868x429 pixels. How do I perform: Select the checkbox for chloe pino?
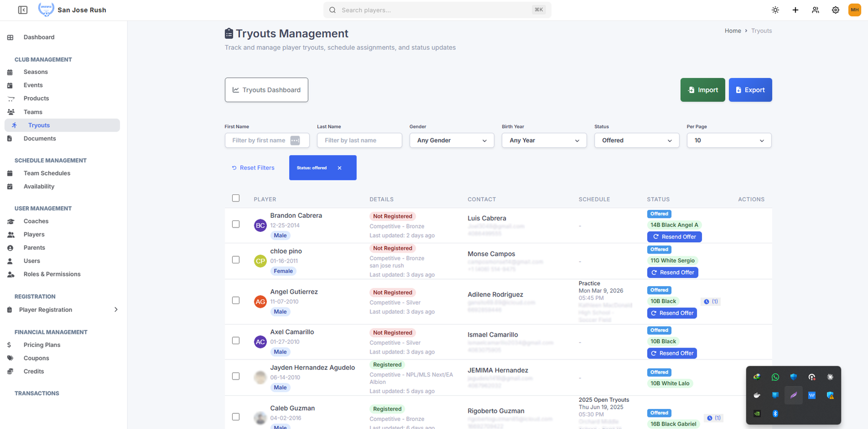(x=235, y=260)
